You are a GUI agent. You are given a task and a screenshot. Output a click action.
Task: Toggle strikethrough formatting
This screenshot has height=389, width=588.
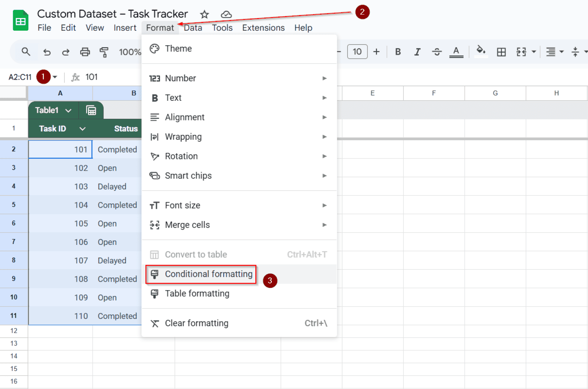437,52
